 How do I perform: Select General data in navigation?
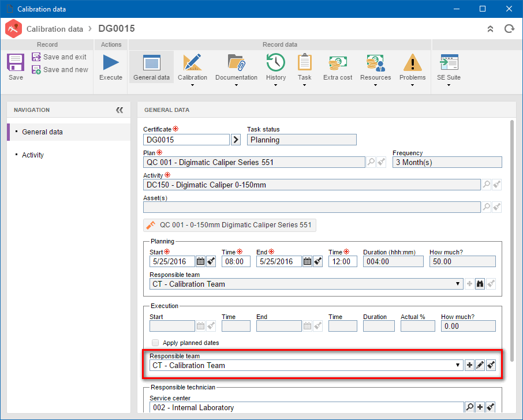tap(69, 132)
